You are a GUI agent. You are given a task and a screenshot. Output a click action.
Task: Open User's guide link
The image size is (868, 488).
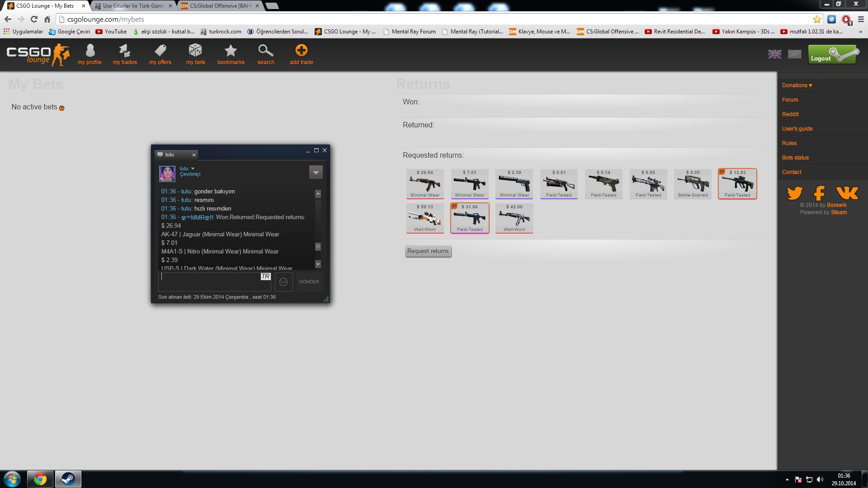point(797,129)
